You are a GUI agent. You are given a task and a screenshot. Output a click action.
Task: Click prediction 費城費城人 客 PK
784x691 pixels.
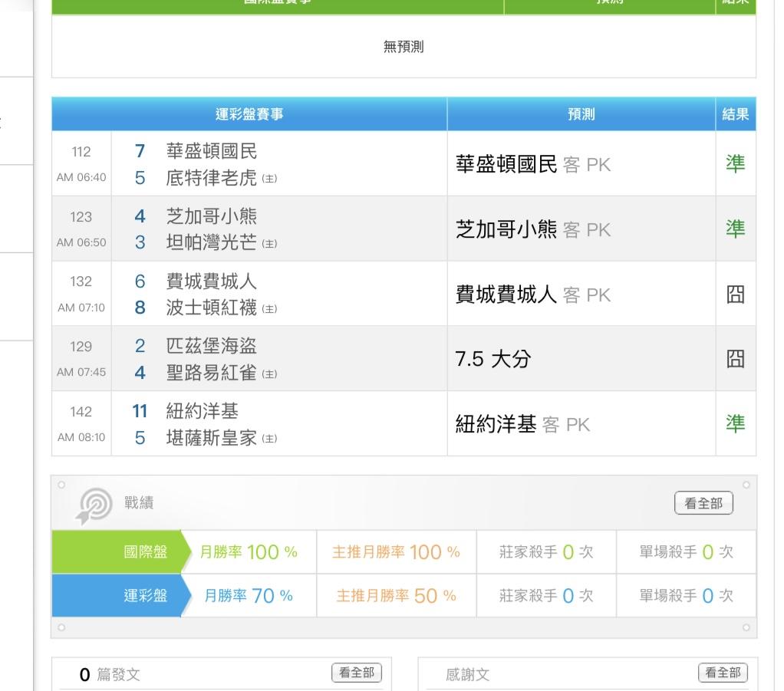533,294
